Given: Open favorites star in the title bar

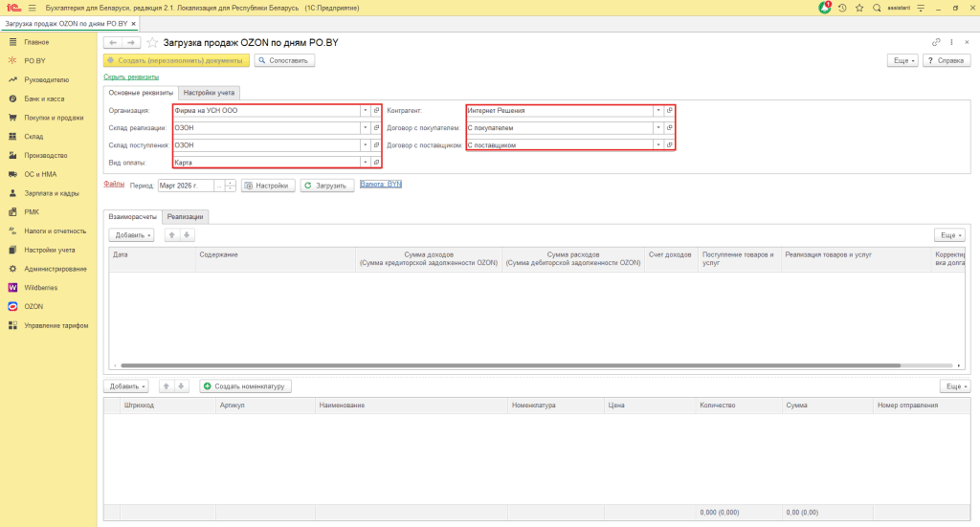Looking at the screenshot, I should click(x=859, y=8).
